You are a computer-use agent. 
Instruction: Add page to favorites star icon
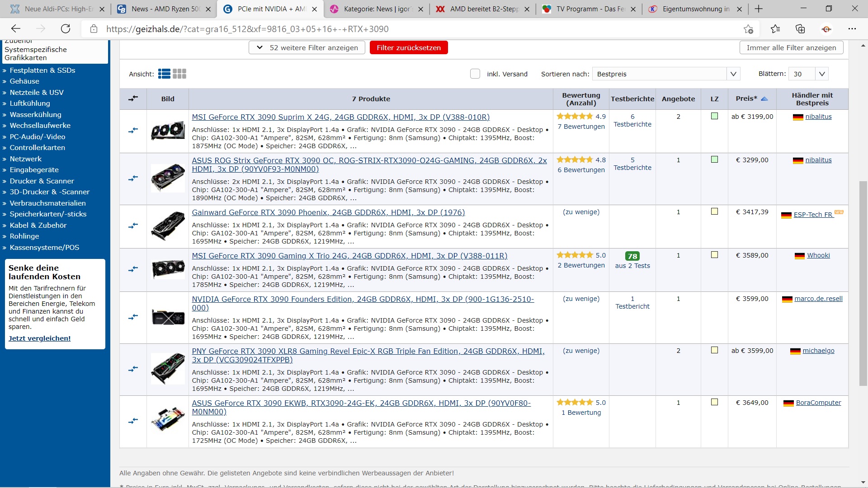point(748,29)
